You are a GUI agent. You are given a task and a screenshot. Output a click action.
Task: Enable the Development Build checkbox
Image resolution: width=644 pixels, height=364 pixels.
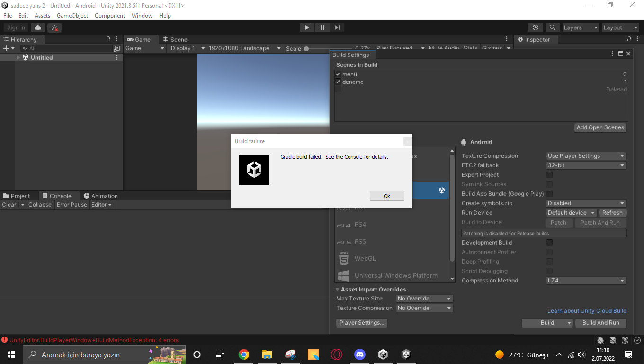tap(549, 243)
